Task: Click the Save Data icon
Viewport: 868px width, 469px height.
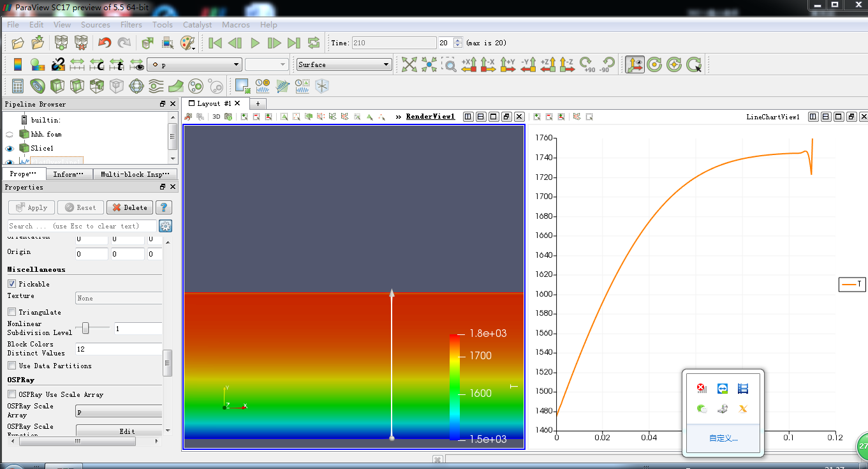Action: pyautogui.click(x=38, y=43)
